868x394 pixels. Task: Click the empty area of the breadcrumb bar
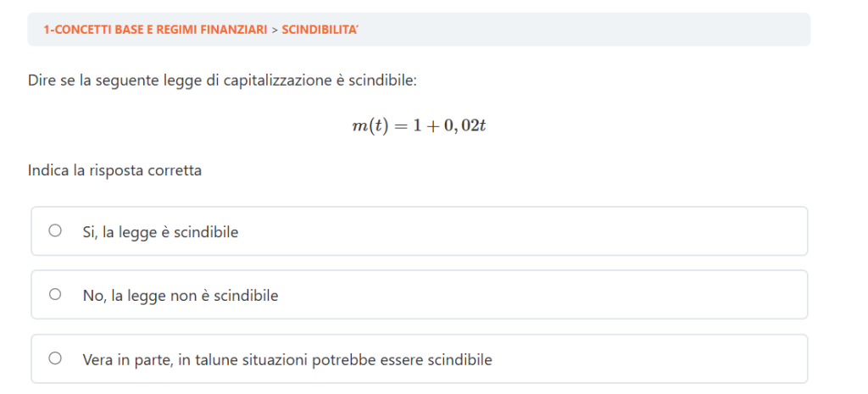point(593,30)
